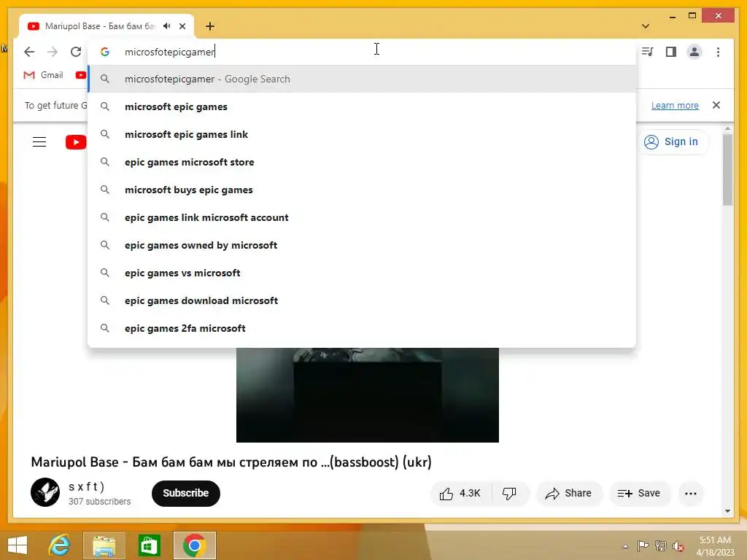Dismiss the Chrome update infobar
The height and width of the screenshot is (560, 747).
tap(716, 105)
